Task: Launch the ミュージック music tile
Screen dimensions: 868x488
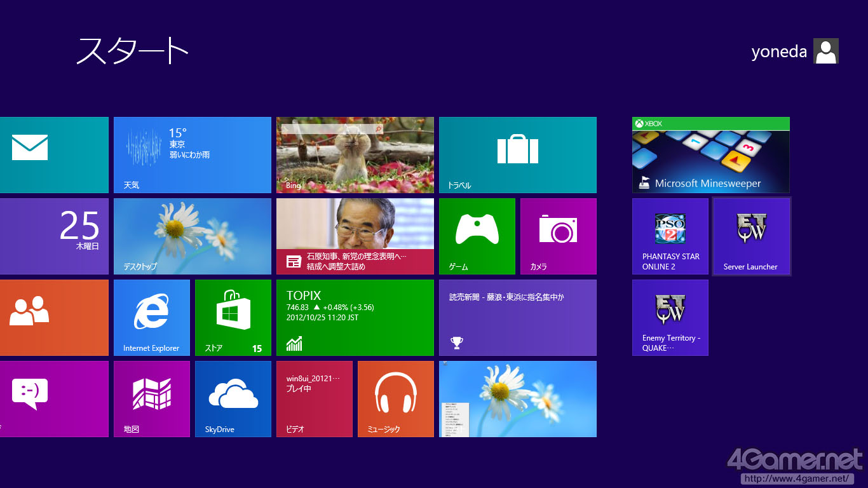Action: click(396, 399)
